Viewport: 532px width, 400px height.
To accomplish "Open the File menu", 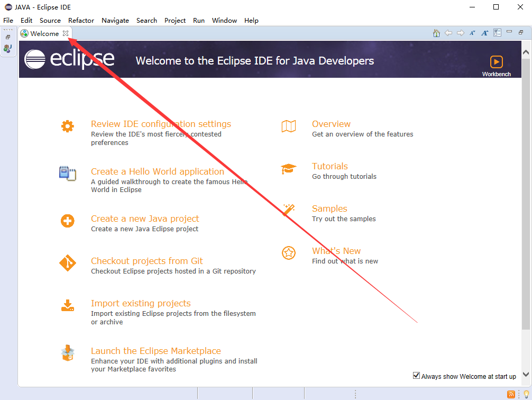I will click(x=8, y=21).
